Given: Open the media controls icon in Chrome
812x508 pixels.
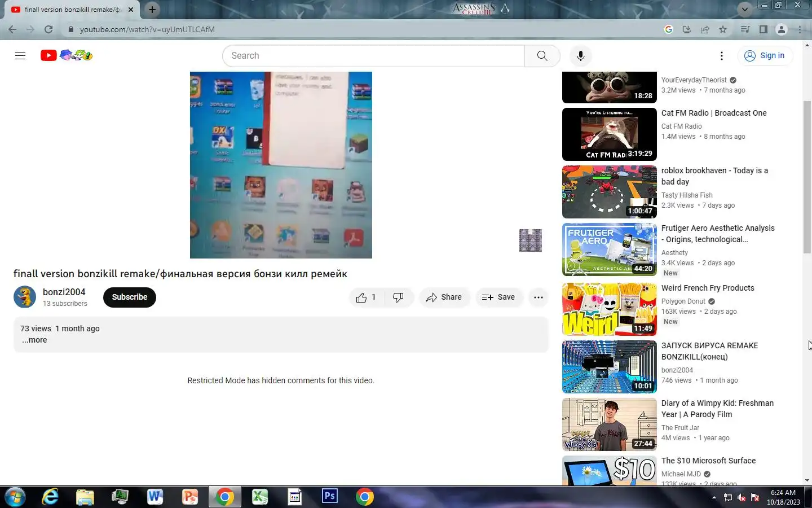Looking at the screenshot, I should (745, 29).
